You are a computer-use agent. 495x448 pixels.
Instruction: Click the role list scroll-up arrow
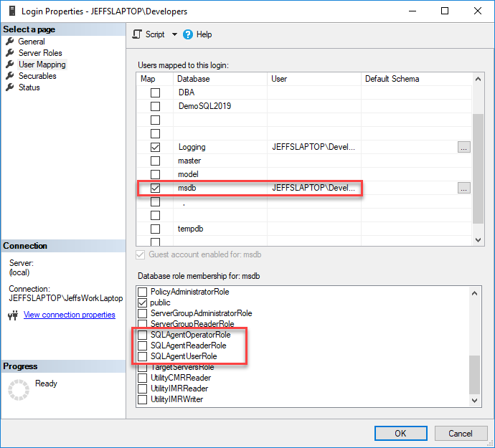click(474, 293)
